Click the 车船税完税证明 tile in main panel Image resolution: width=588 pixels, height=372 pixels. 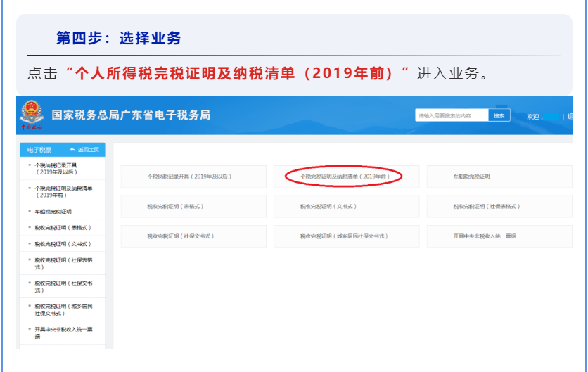471,177
